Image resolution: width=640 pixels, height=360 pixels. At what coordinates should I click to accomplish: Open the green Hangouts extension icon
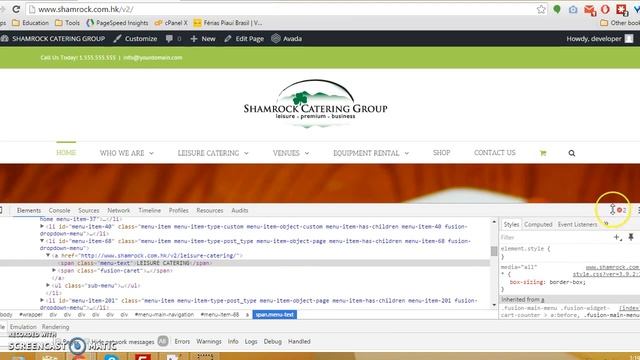point(557,9)
